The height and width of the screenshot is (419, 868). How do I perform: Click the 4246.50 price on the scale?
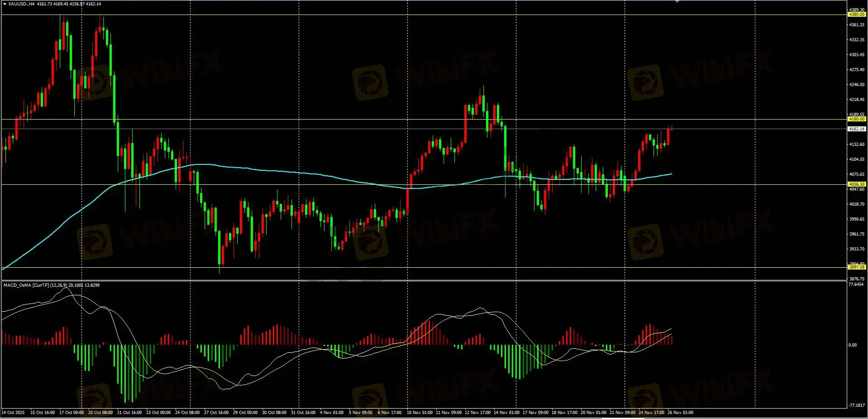coord(856,85)
